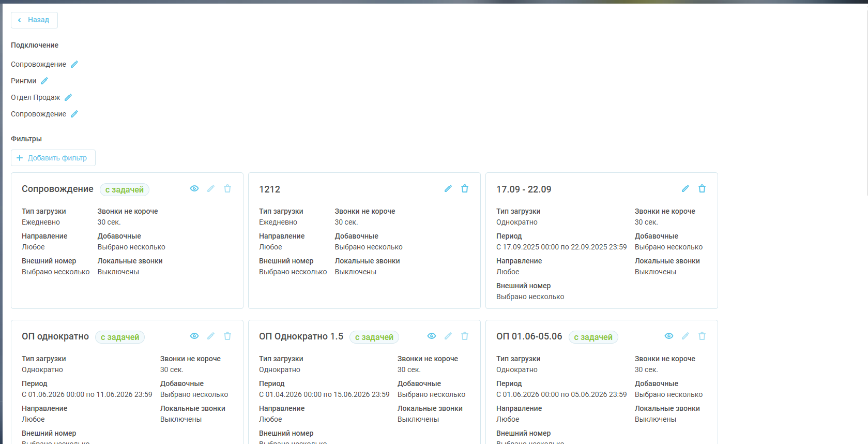The height and width of the screenshot is (444, 868).
Task: Delete the 17.09 - 22.09 filter
Action: pyautogui.click(x=702, y=188)
